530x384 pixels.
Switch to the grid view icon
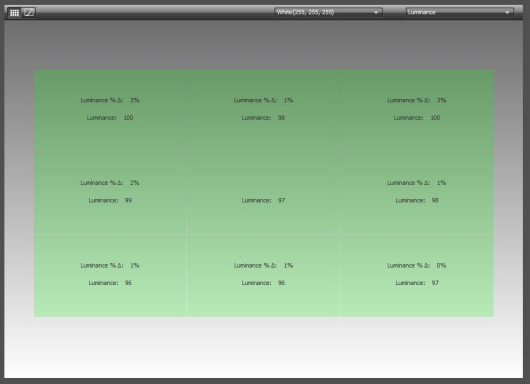pos(14,13)
